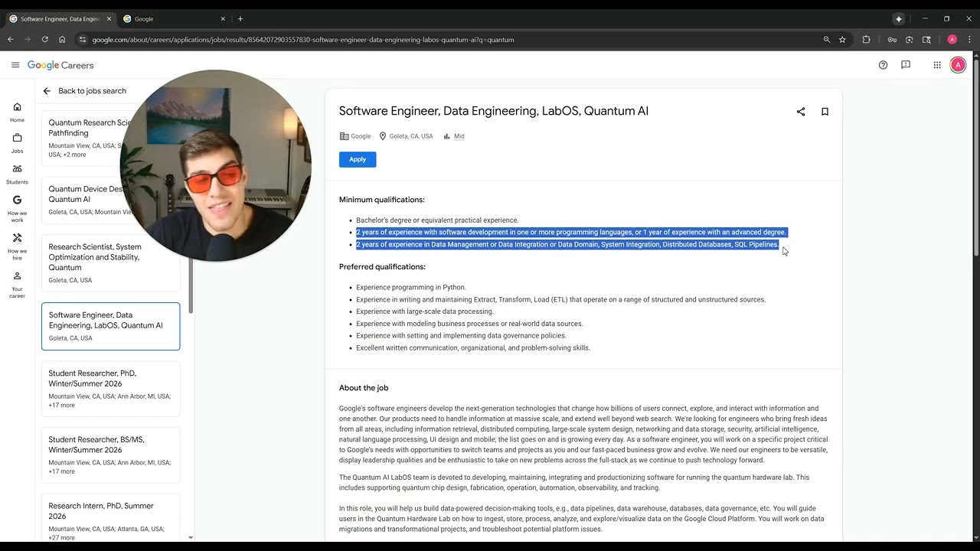The height and width of the screenshot is (551, 980).
Task: Open the Google Careers hamburger menu
Action: click(x=15, y=65)
